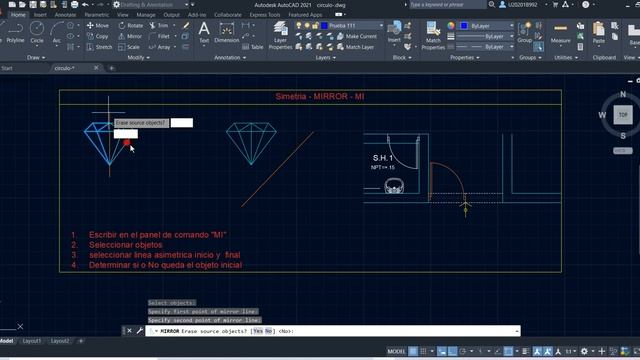Click the keyword search input field

click(447, 4)
